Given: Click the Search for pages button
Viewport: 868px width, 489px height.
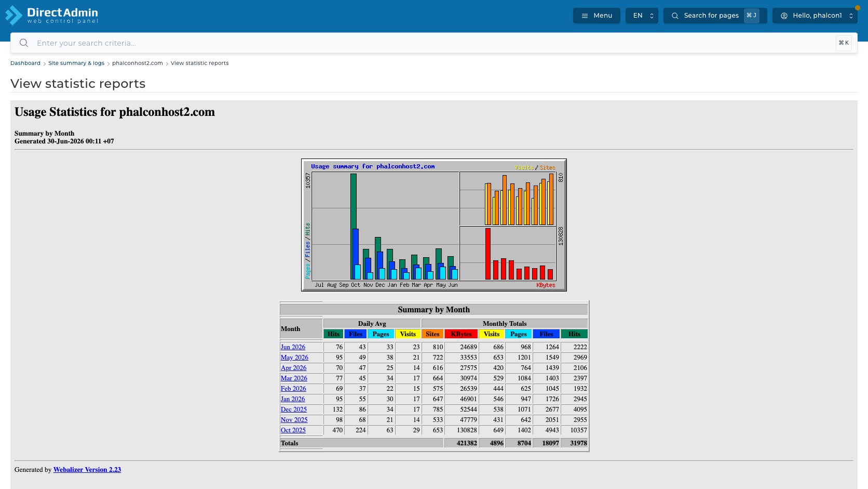Looking at the screenshot, I should pyautogui.click(x=715, y=16).
